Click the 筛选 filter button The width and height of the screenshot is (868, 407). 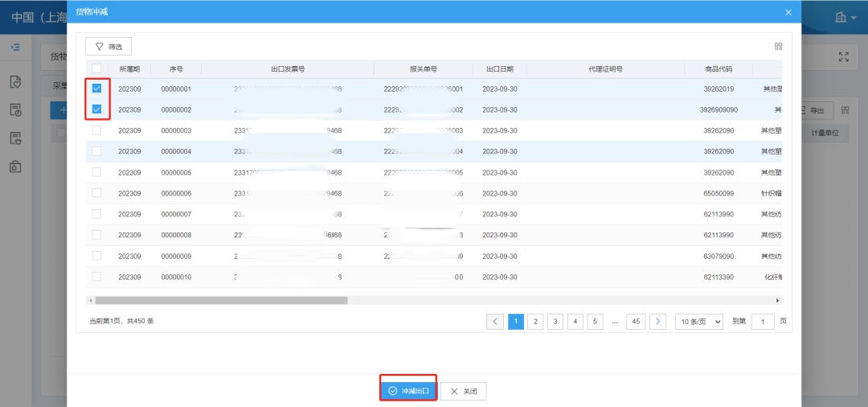(108, 47)
